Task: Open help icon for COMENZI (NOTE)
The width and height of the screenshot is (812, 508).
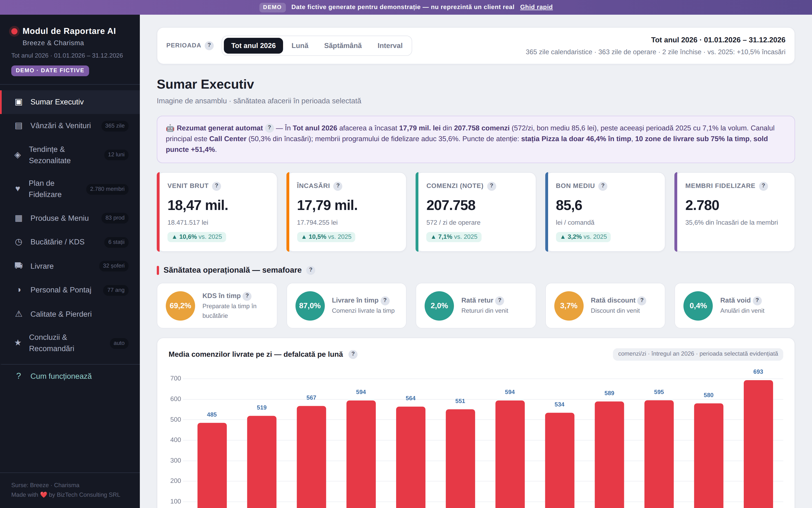Action: [491, 186]
